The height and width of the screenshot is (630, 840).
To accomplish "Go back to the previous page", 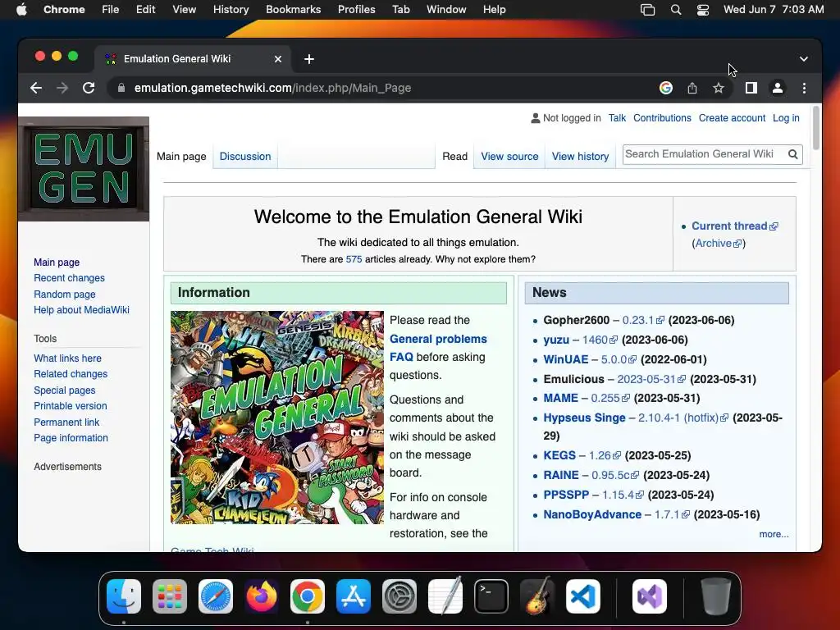I will pyautogui.click(x=36, y=88).
